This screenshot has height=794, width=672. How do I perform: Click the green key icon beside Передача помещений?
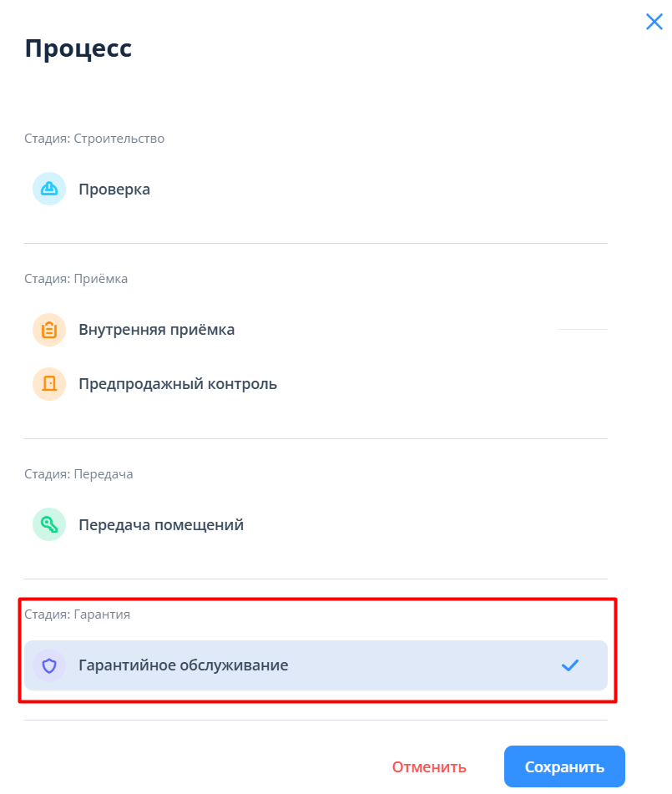pos(48,525)
